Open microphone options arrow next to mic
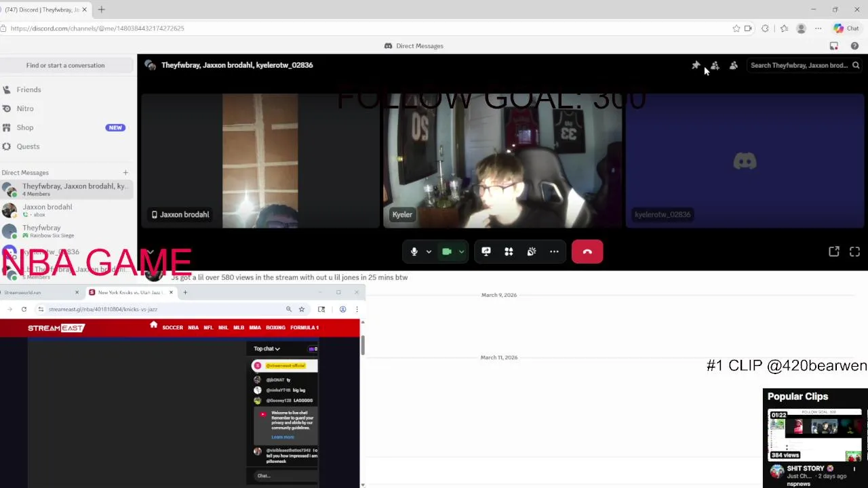The height and width of the screenshot is (488, 868). [x=429, y=251]
